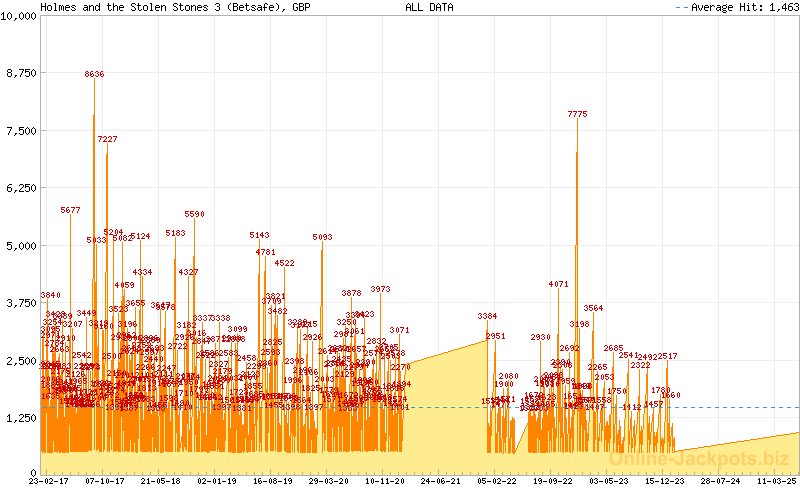Click the 23-02-17 date on the x-axis
The image size is (800, 490).
[46, 481]
